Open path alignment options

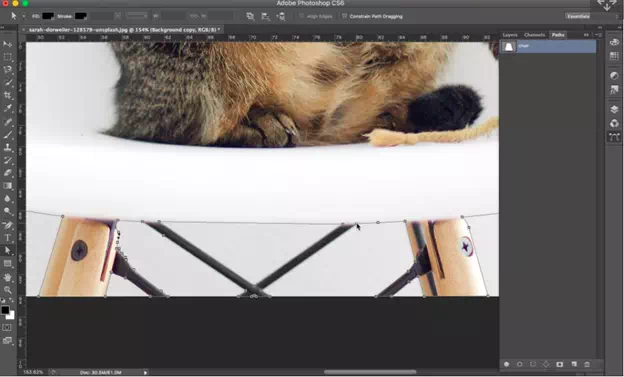click(265, 16)
